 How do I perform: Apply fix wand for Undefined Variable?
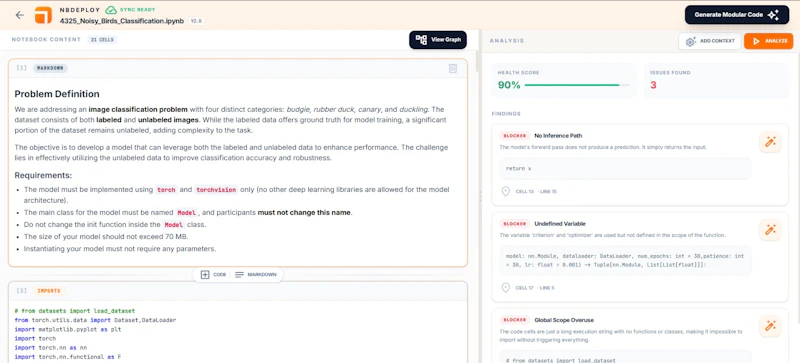[770, 230]
